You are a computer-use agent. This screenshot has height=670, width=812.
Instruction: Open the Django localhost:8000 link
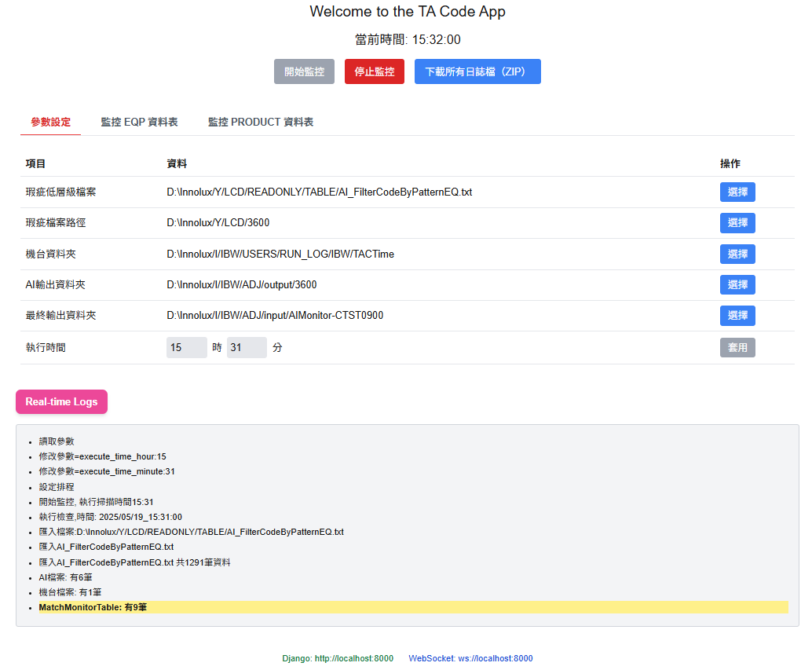coord(338,658)
